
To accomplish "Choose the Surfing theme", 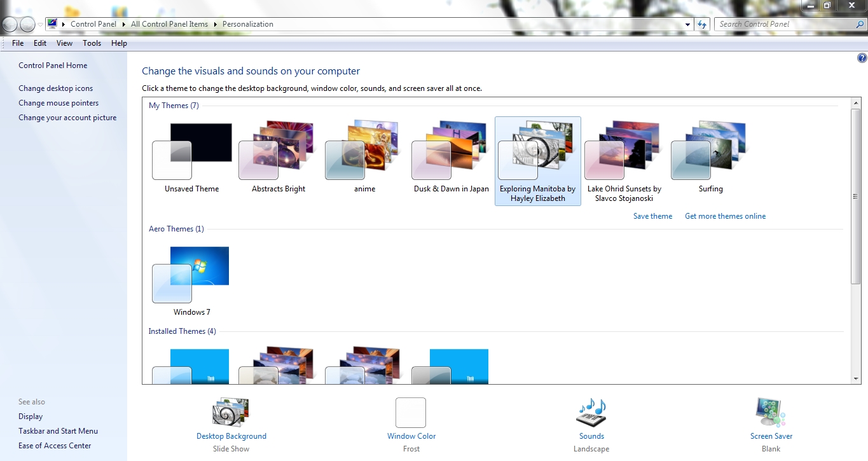I will [710, 151].
